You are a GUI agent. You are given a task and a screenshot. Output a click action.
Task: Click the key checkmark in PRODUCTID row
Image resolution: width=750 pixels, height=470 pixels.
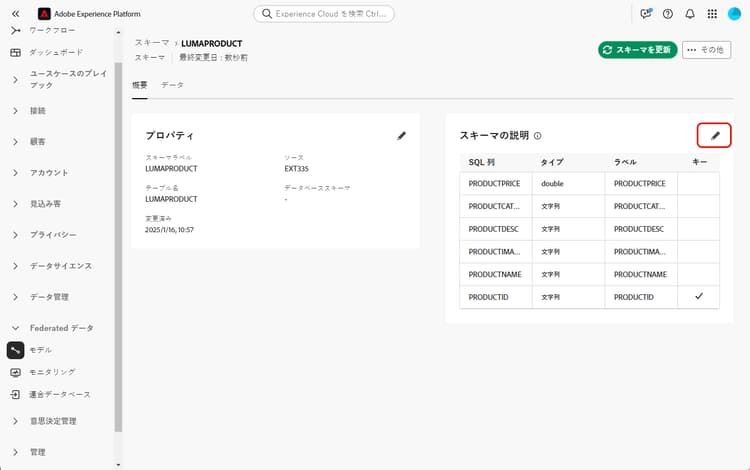699,296
